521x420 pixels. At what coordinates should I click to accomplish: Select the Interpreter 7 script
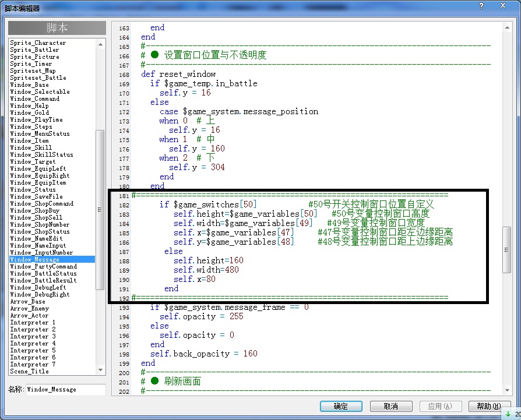pyautogui.click(x=33, y=364)
